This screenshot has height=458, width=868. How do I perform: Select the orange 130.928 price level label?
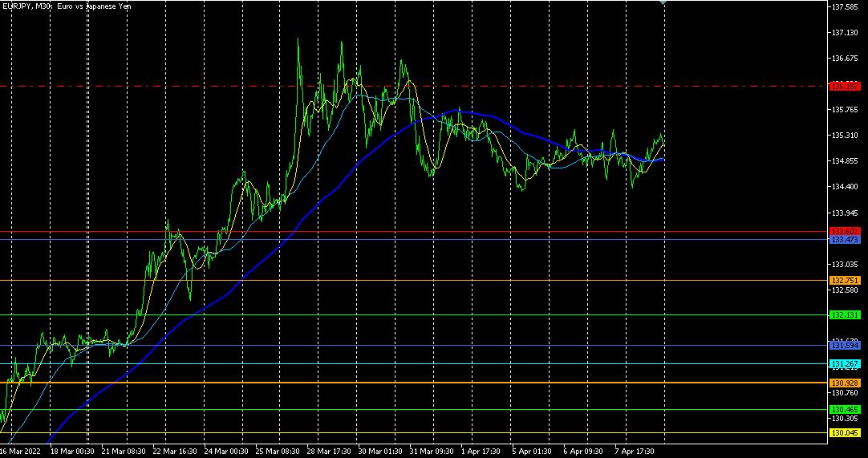[x=845, y=383]
